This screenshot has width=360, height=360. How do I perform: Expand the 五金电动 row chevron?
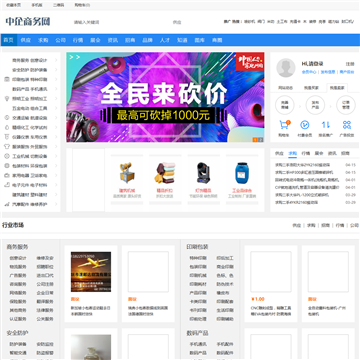point(56,108)
